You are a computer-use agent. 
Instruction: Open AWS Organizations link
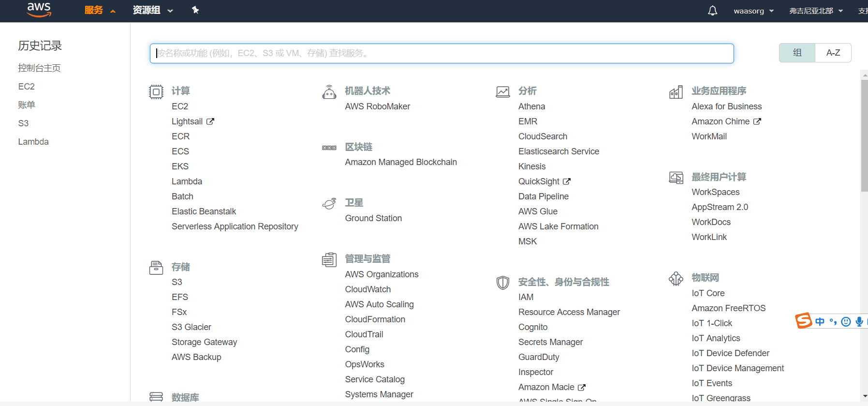click(382, 274)
